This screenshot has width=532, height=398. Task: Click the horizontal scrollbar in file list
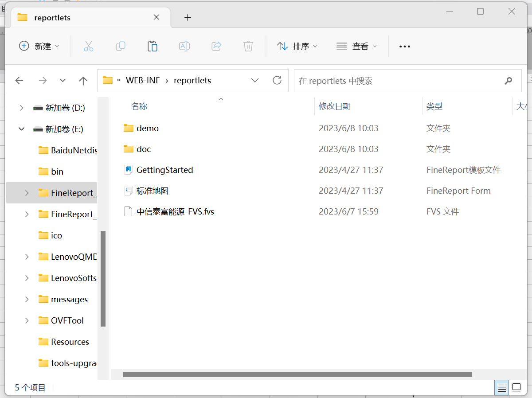tap(297, 375)
